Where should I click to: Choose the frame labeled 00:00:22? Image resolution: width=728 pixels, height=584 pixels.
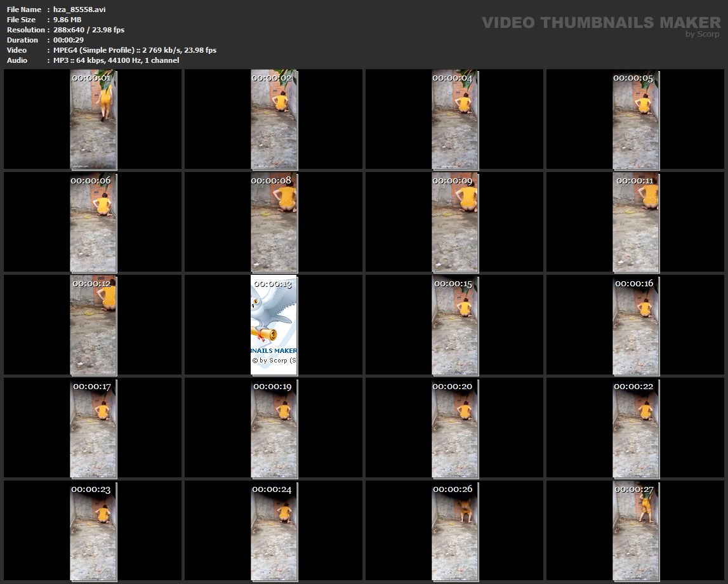[x=636, y=428]
